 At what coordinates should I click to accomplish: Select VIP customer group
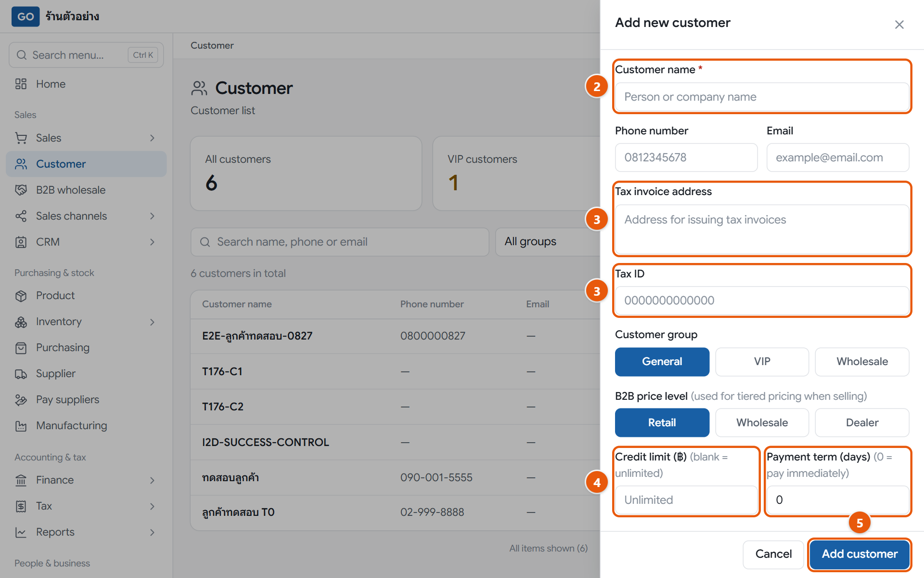(762, 362)
